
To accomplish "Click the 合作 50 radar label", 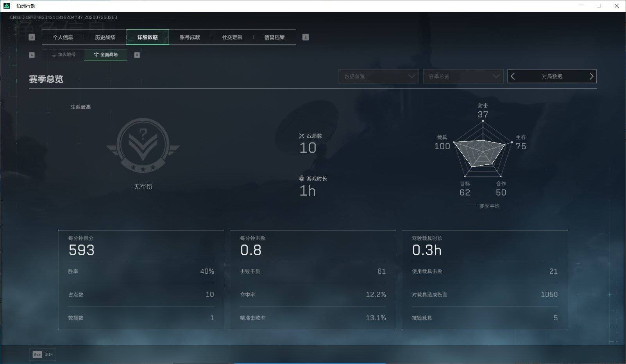I will (x=501, y=189).
